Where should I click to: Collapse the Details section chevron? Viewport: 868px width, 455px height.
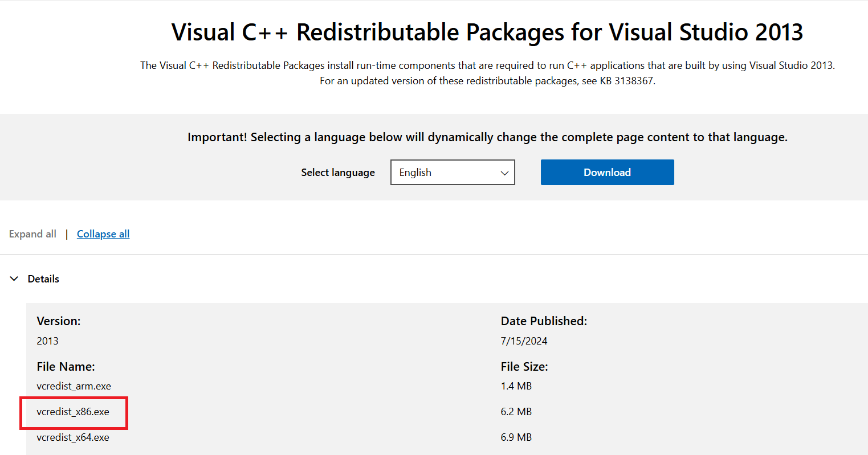[x=14, y=279]
